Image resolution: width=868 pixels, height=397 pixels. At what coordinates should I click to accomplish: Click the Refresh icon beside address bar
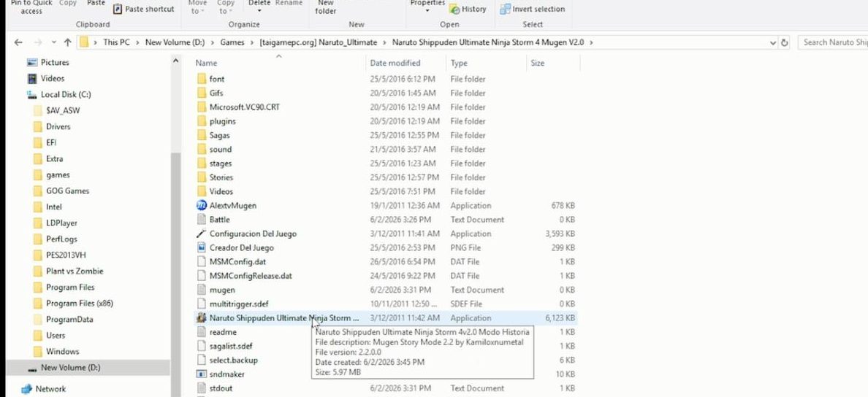pos(785,42)
